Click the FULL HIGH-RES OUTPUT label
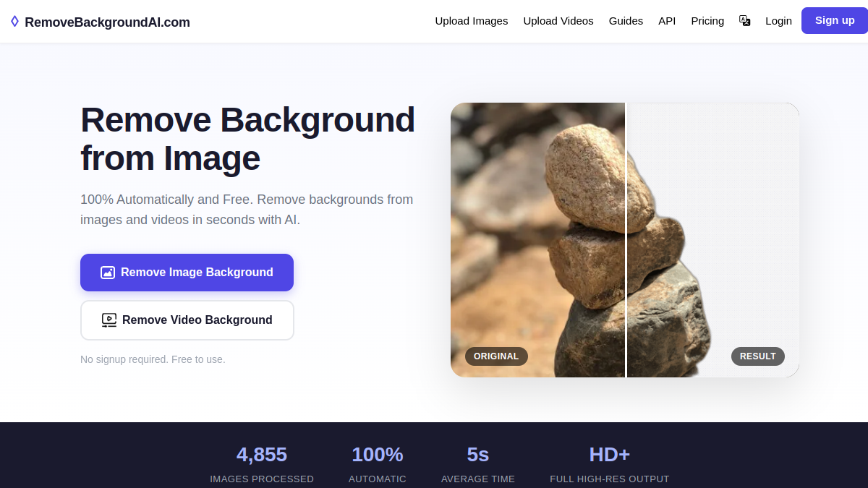The height and width of the screenshot is (488, 868). click(x=610, y=479)
